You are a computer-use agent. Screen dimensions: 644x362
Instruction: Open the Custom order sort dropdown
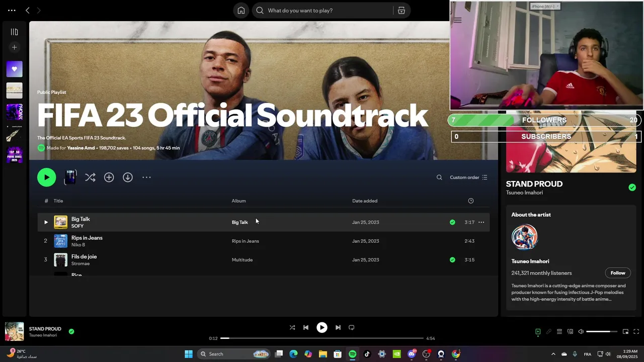(468, 177)
